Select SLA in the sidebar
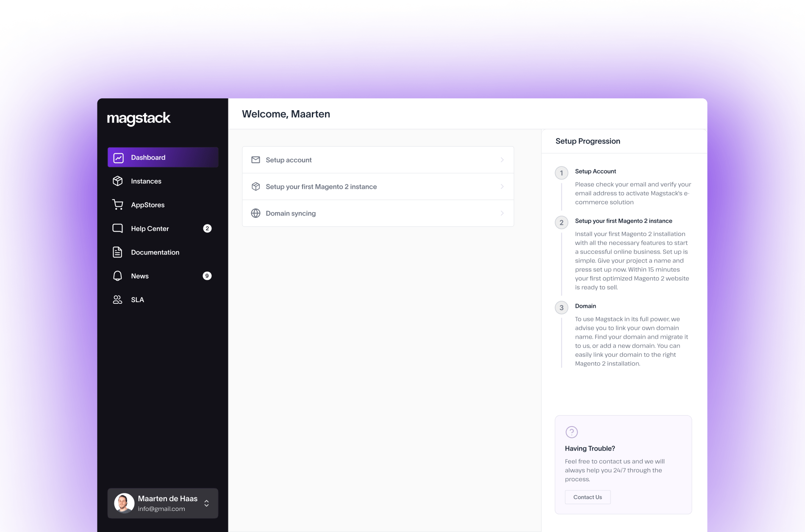This screenshot has height=532, width=805. coord(163,299)
